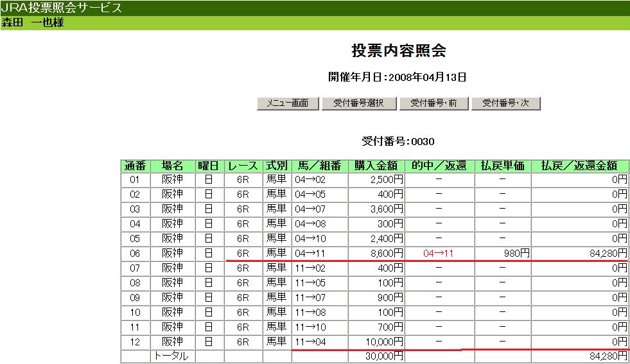Go to 受付番号・前 (previous receipt)
Viewport: 630px width, 364px height.
[433, 103]
